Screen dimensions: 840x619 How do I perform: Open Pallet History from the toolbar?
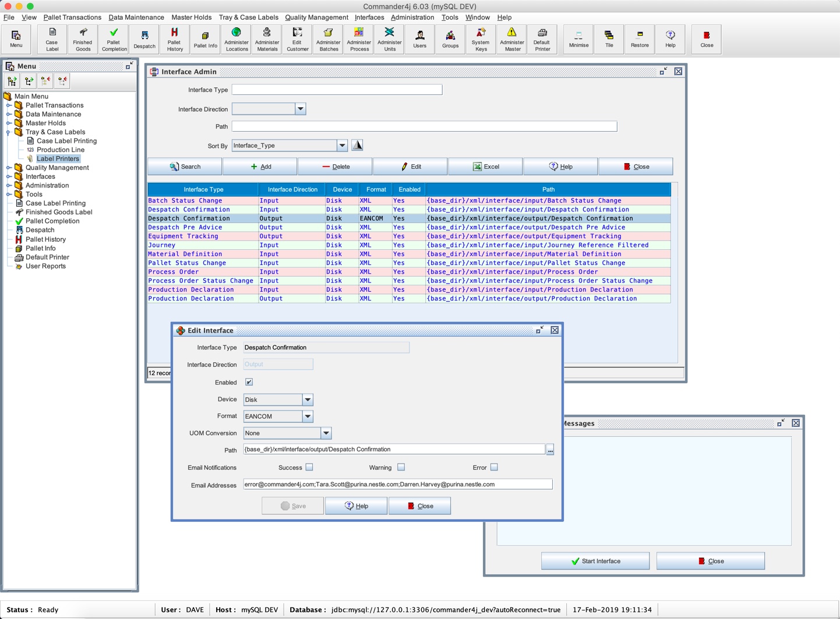tap(174, 39)
